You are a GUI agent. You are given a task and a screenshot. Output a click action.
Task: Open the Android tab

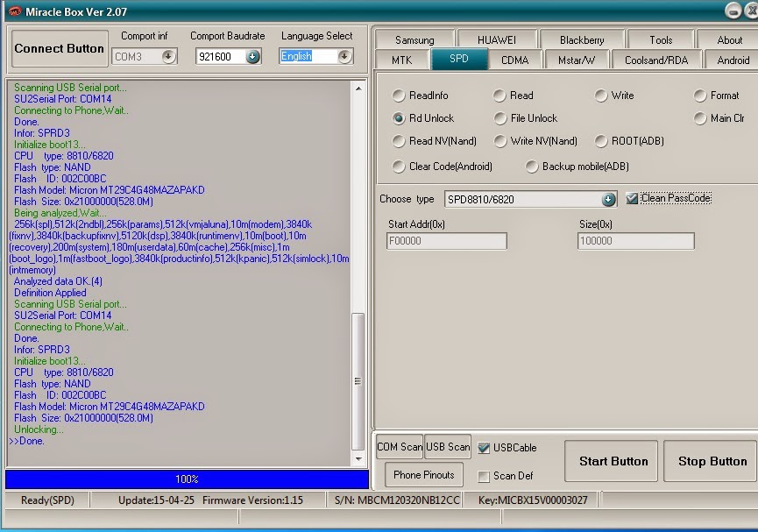tap(733, 60)
